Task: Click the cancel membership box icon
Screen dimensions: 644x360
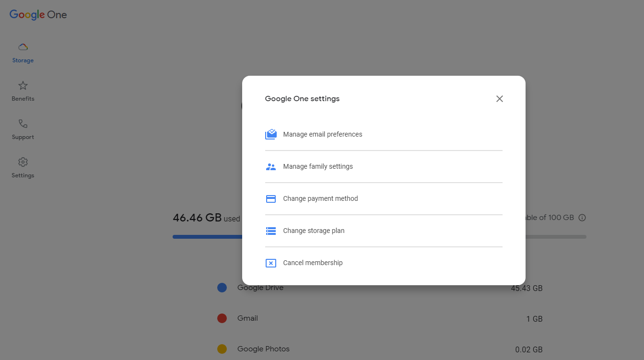Action: (271, 263)
